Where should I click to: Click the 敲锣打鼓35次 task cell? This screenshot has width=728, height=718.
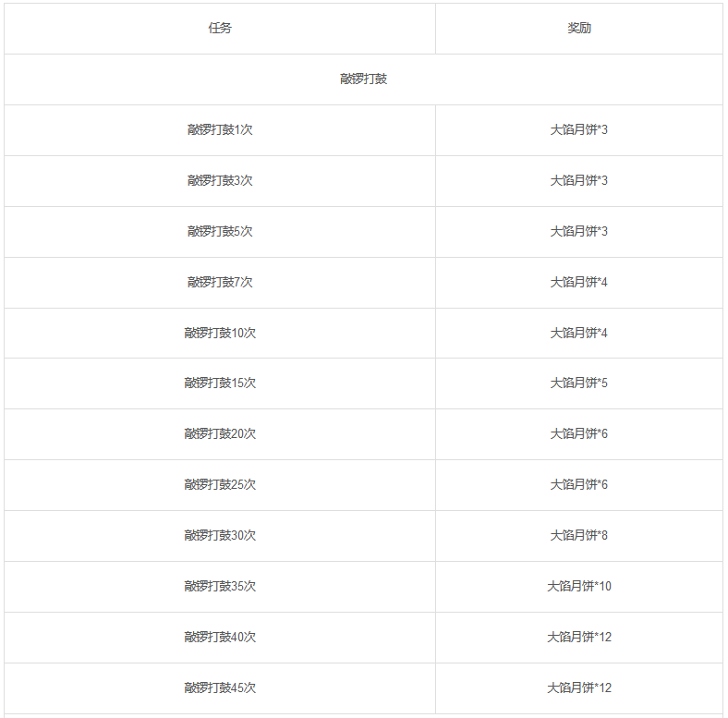point(220,587)
